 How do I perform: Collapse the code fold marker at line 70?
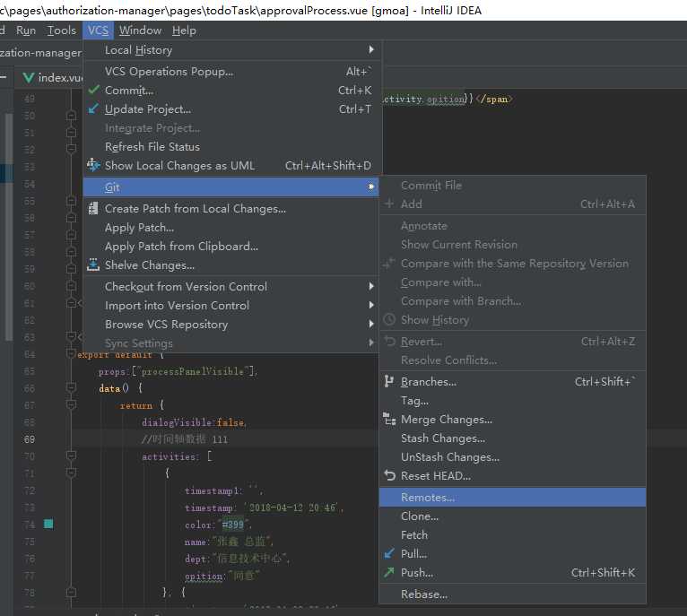[x=71, y=455]
